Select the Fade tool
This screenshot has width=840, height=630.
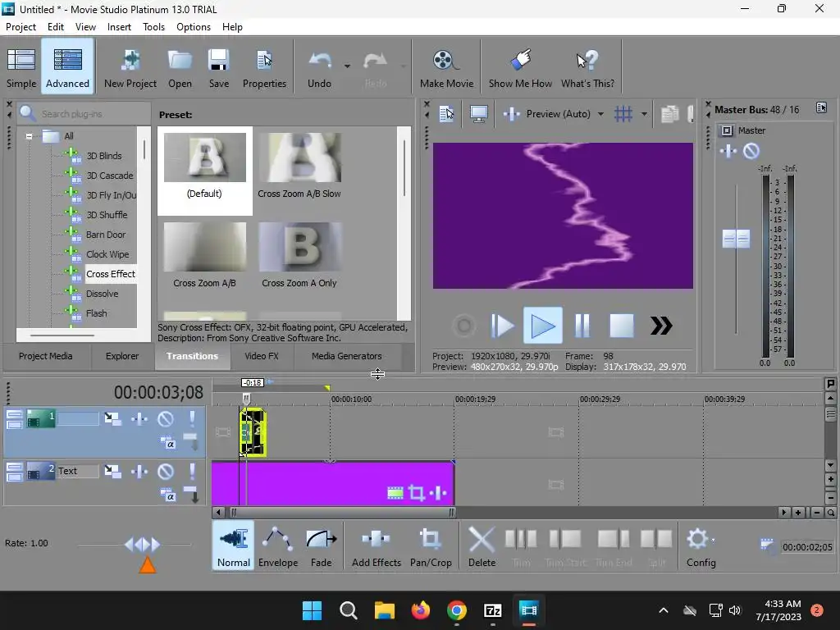click(321, 546)
